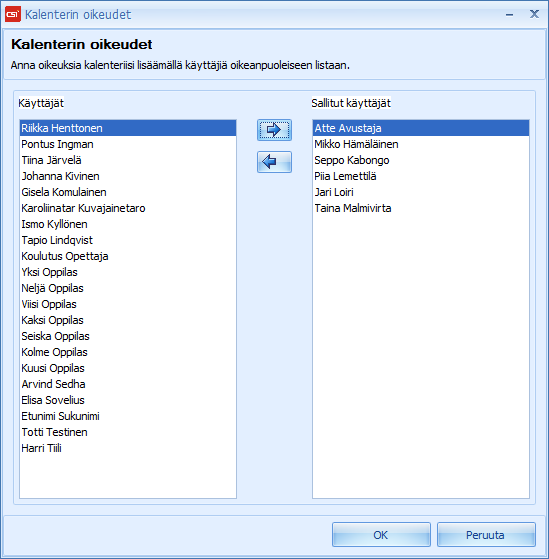Viewport: 549px width, 559px height.
Task: Select Totti Testinen user
Action: [128, 432]
